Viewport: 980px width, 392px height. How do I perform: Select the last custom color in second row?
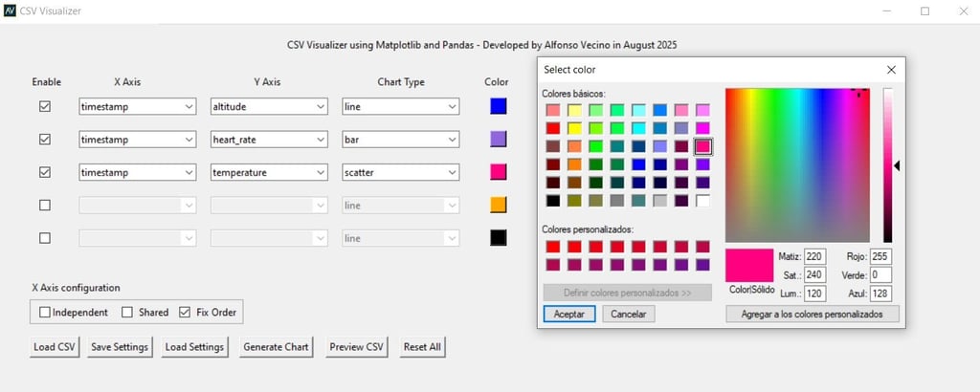pyautogui.click(x=703, y=265)
